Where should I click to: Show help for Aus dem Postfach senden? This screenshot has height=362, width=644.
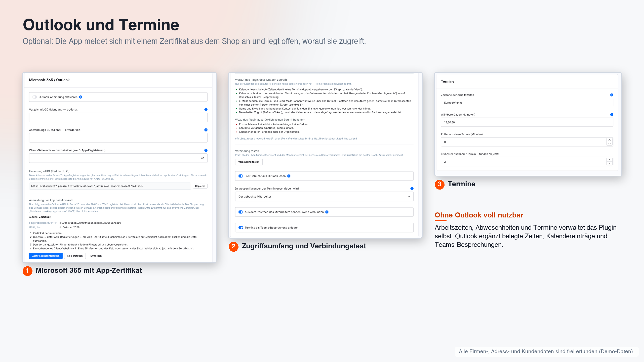[327, 212]
